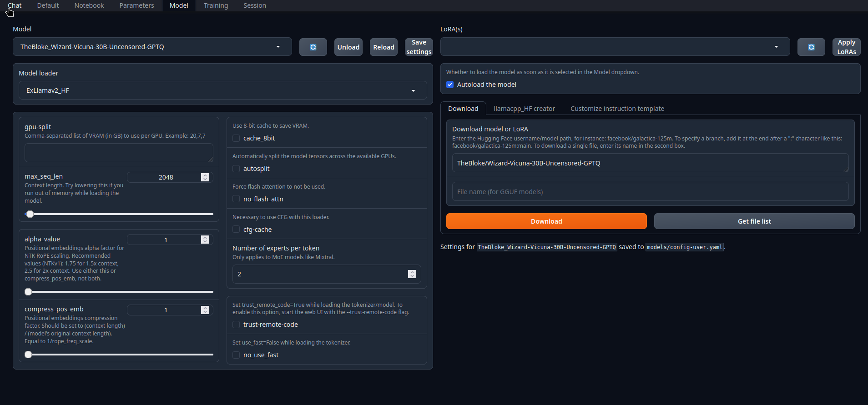Toggle the trust-remote-code checkbox
Screen dimensions: 868x405
tap(236, 325)
